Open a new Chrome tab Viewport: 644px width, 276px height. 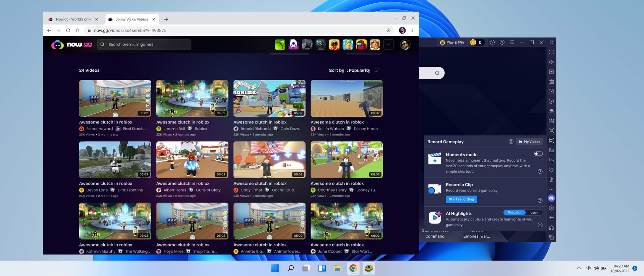(166, 19)
